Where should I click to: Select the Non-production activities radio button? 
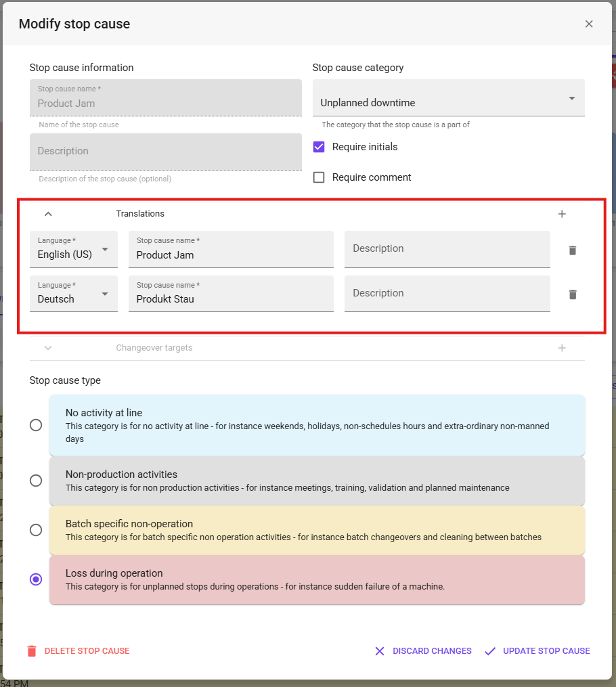coord(36,481)
